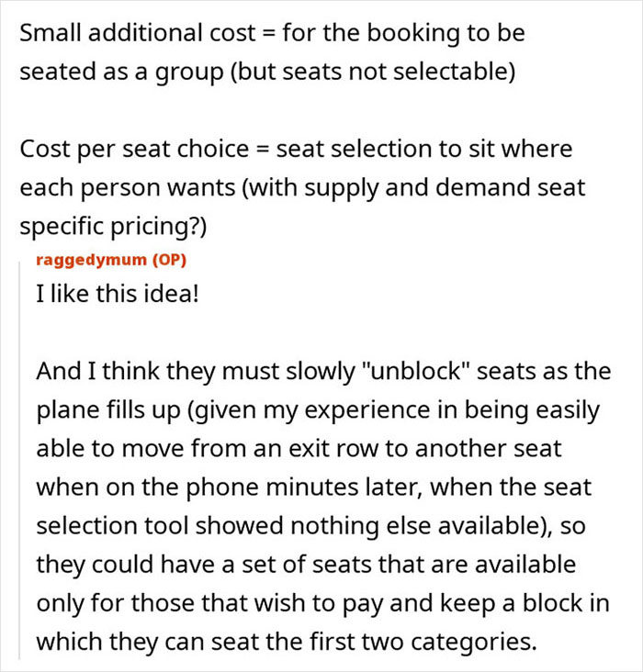Click the last line ending "two categories."
Image resolution: width=643 pixels, height=672 pixels.
pyautogui.click(x=287, y=642)
